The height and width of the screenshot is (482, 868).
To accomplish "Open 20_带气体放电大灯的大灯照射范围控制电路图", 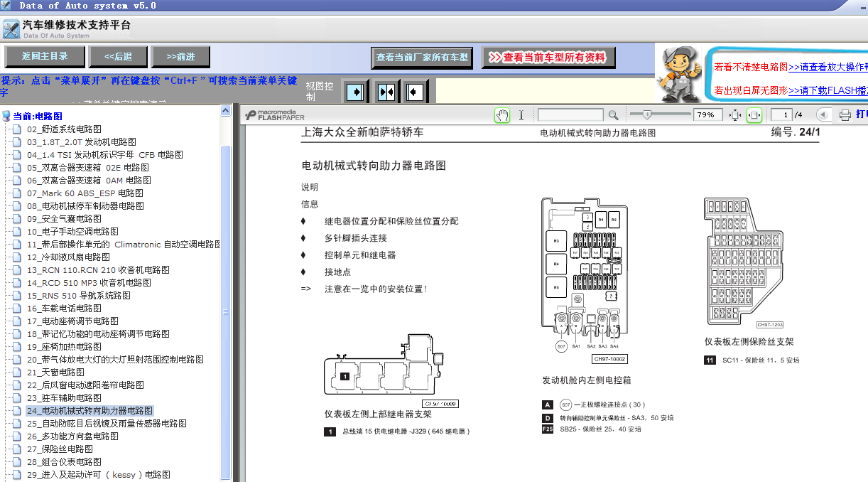I will coord(115,359).
